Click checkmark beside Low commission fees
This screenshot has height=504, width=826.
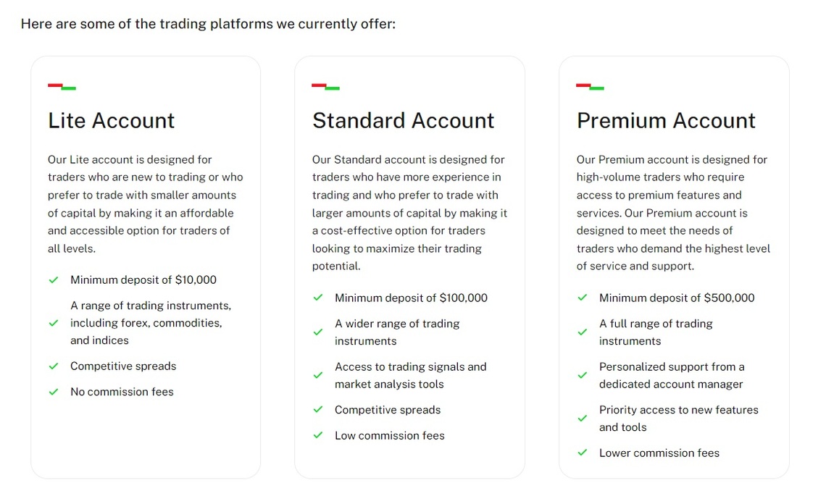[317, 435]
